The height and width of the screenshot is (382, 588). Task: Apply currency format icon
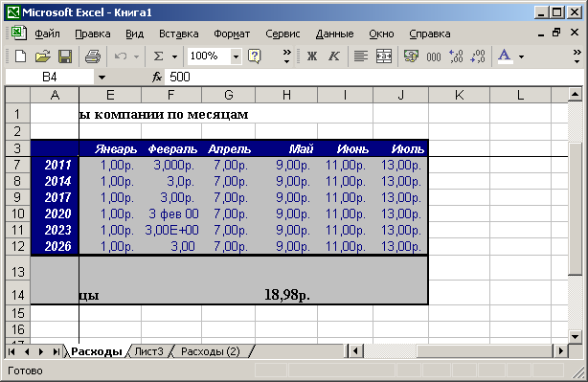[412, 56]
